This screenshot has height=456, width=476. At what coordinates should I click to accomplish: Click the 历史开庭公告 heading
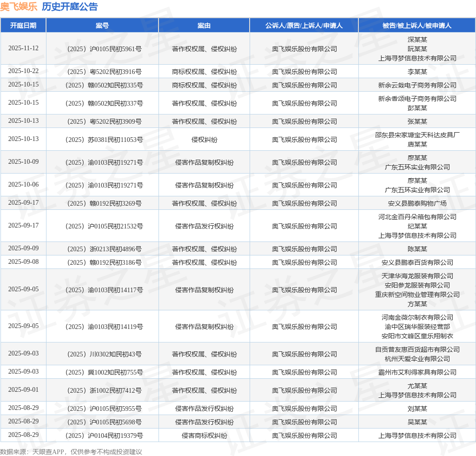[70, 7]
